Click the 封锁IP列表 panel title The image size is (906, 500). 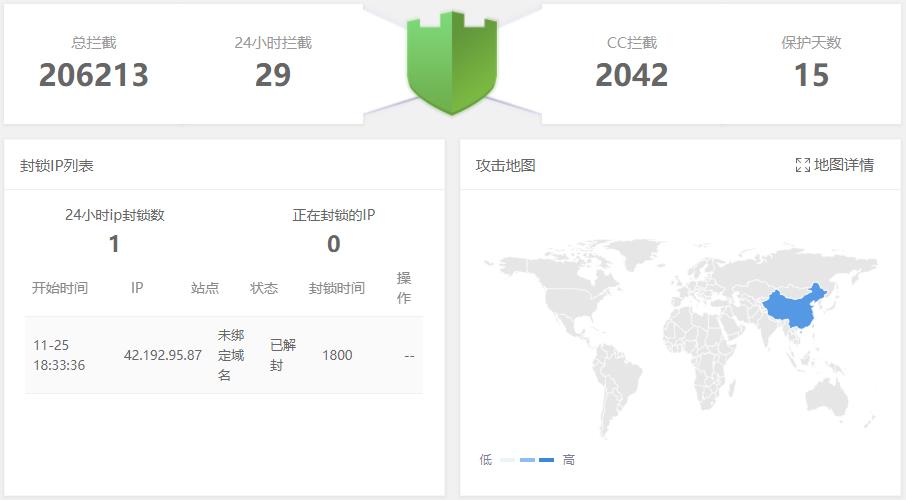pyautogui.click(x=57, y=166)
